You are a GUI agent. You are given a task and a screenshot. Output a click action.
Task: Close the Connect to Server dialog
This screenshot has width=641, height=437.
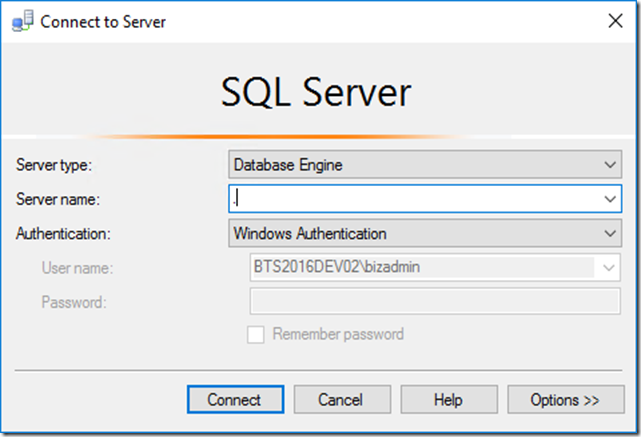click(615, 21)
